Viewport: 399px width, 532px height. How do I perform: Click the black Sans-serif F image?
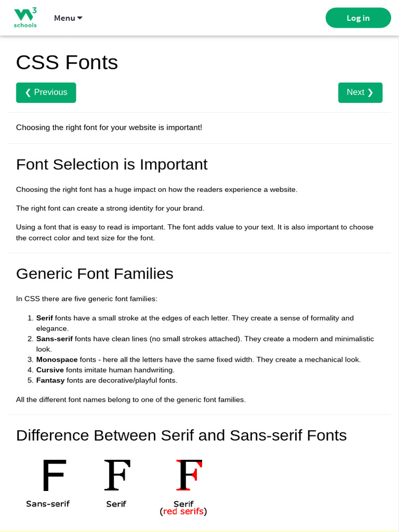tap(54, 475)
